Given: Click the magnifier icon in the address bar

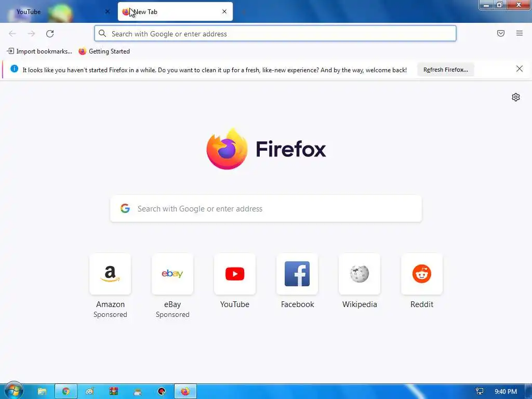Looking at the screenshot, I should pyautogui.click(x=102, y=33).
